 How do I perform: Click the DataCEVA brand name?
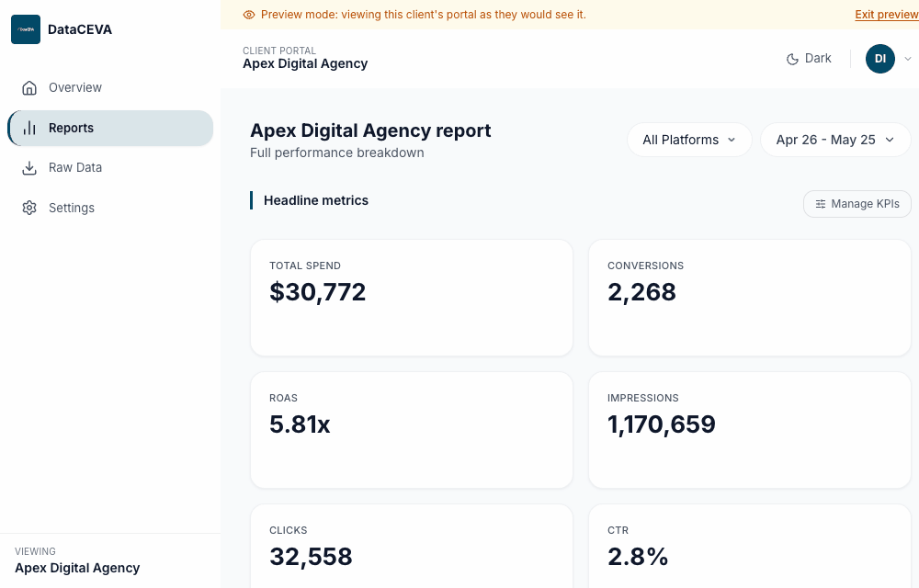(80, 29)
